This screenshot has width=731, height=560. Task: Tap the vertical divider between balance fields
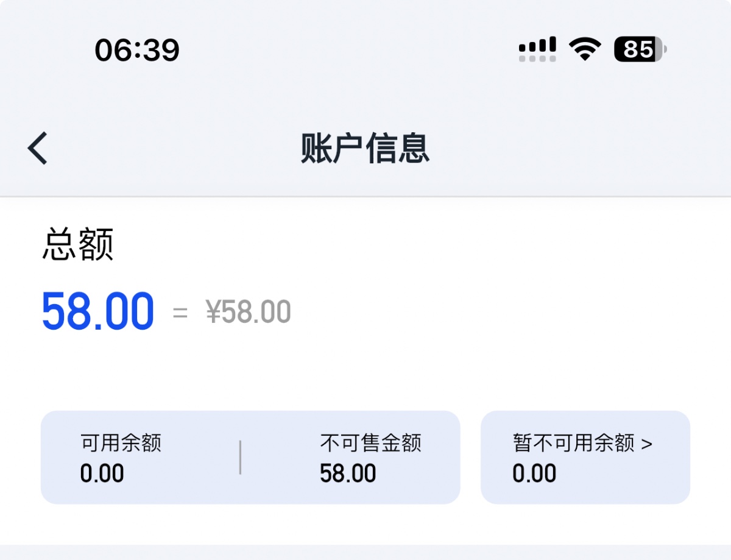click(241, 457)
